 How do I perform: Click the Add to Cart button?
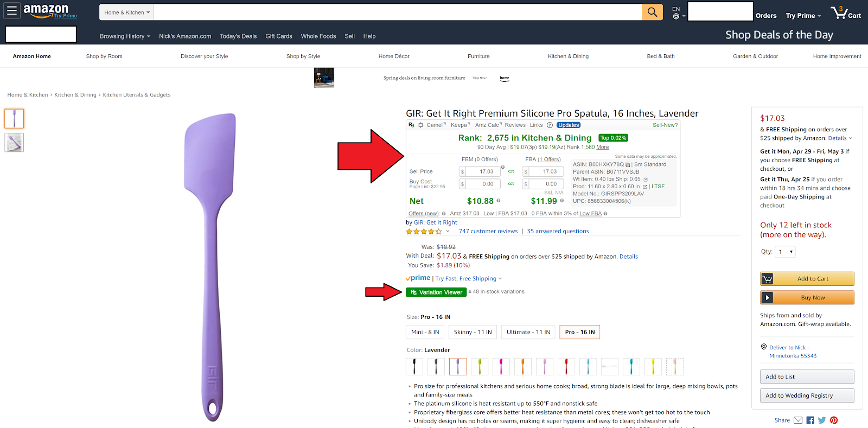coord(807,279)
